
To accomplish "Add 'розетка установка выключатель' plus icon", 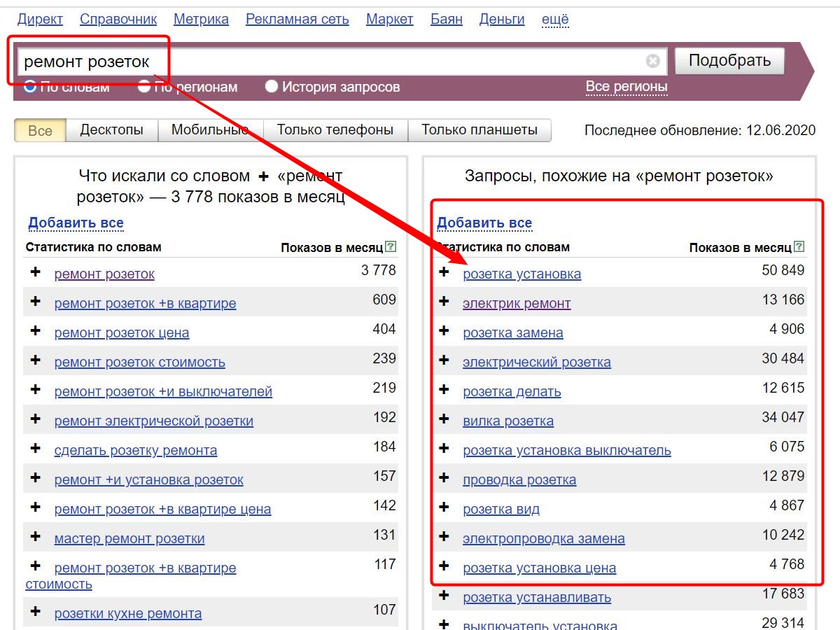I will pyautogui.click(x=444, y=449).
